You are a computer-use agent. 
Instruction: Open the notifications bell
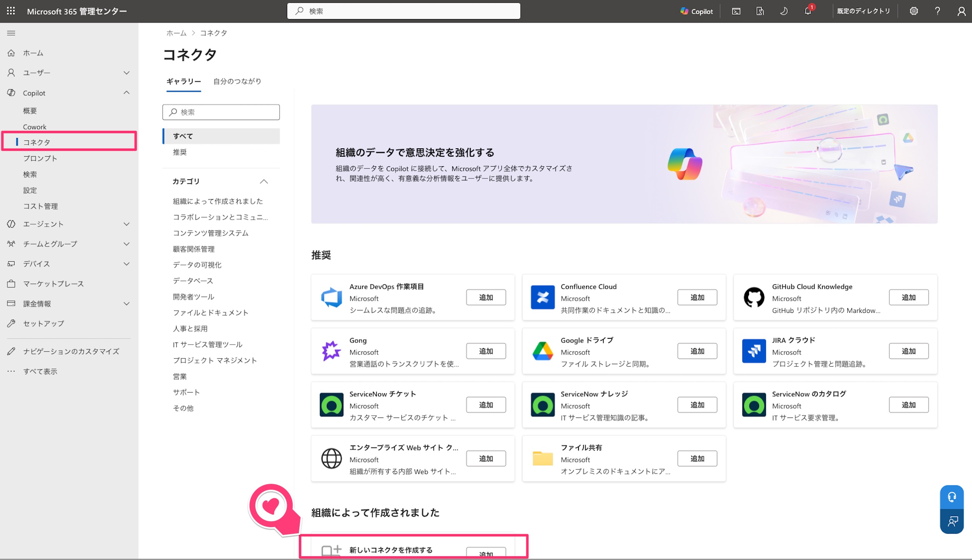[808, 11]
